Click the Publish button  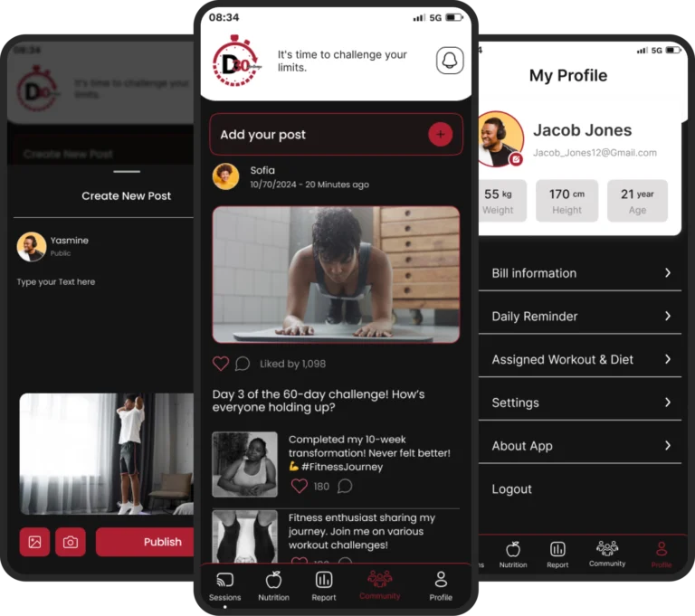point(149,542)
